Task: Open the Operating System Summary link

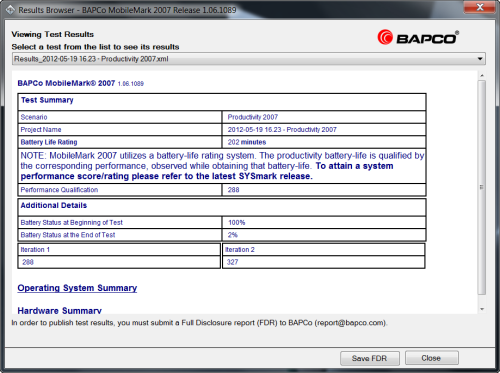Action: (x=77, y=288)
